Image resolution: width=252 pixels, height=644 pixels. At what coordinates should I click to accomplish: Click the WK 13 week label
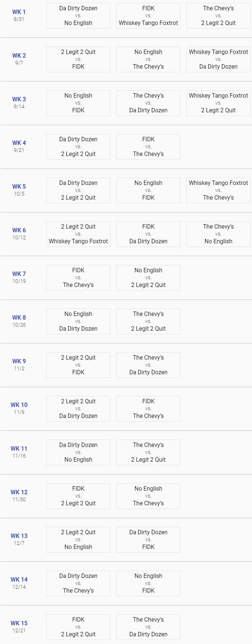click(19, 536)
